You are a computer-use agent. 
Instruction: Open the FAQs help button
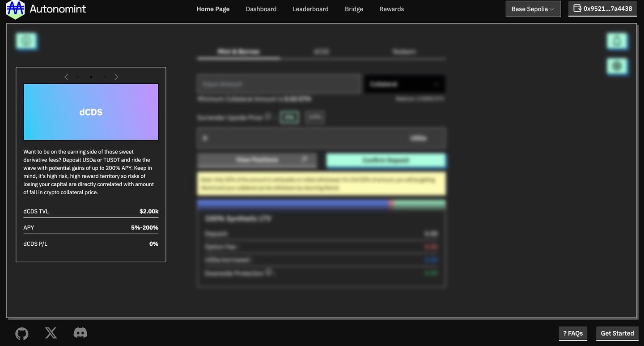[x=573, y=333]
